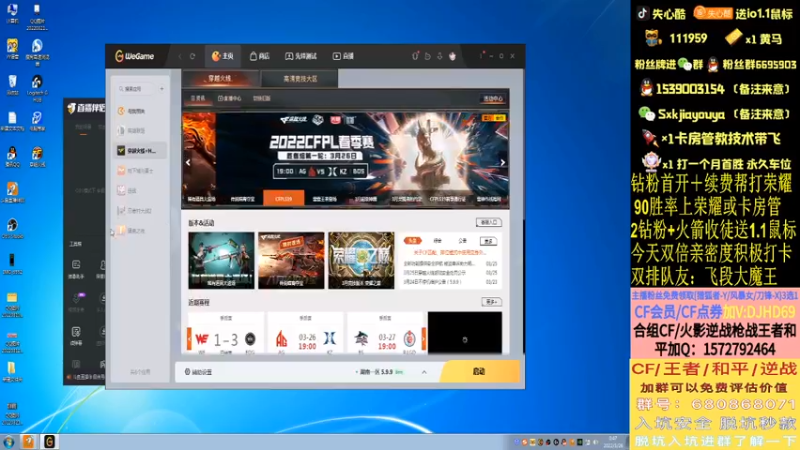
Task: Click the button at right of 版本&活动 header
Action: 488,222
